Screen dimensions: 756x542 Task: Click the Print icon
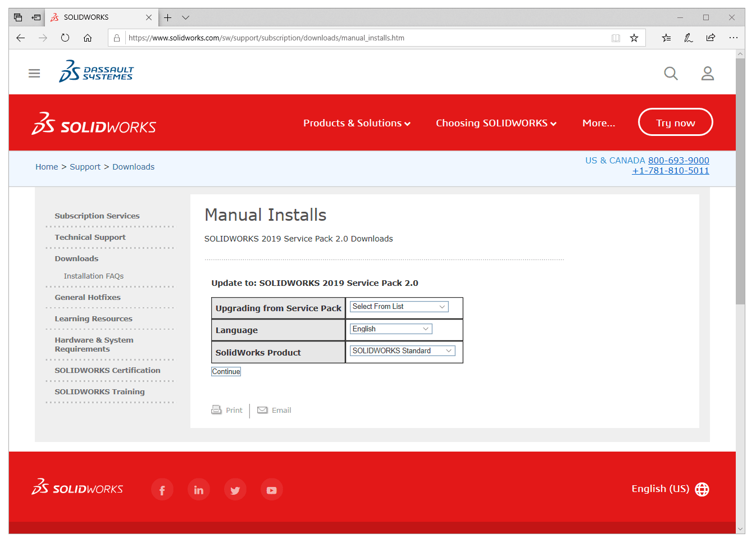pyautogui.click(x=216, y=410)
